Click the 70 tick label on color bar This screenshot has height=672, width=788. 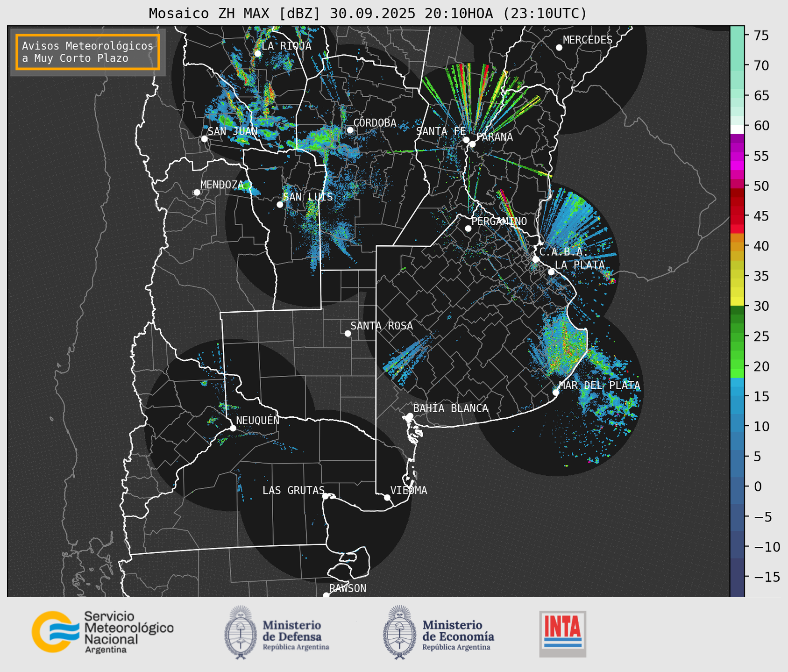[x=761, y=65]
